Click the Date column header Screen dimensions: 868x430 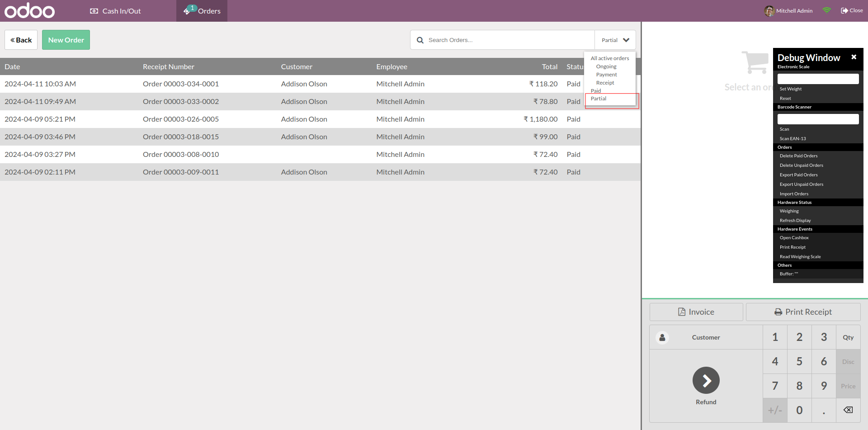(12, 67)
